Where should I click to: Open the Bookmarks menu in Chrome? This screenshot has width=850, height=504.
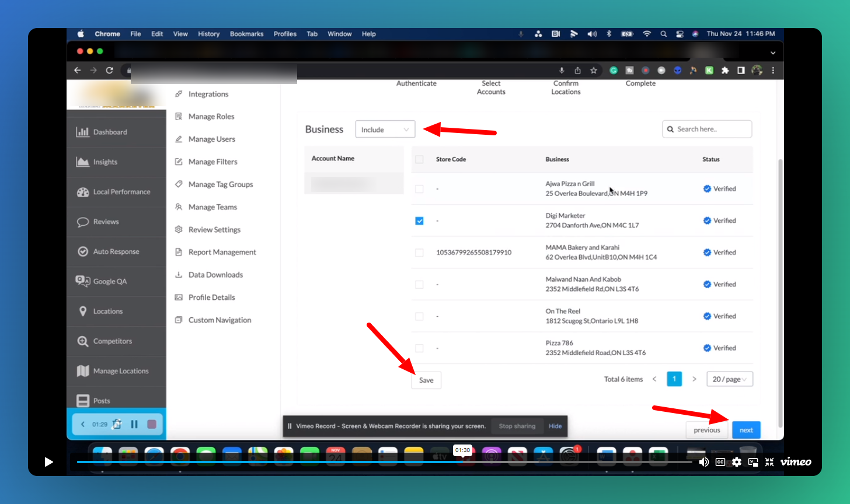click(x=246, y=34)
